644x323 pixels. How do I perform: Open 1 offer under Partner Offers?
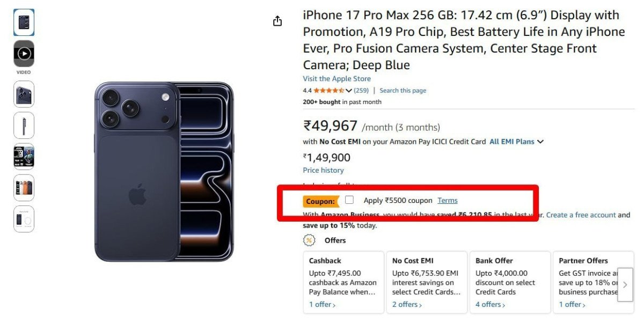570,304
